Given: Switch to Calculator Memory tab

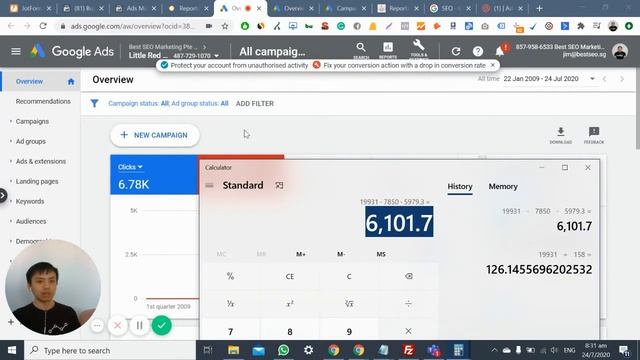Looking at the screenshot, I should [x=503, y=187].
